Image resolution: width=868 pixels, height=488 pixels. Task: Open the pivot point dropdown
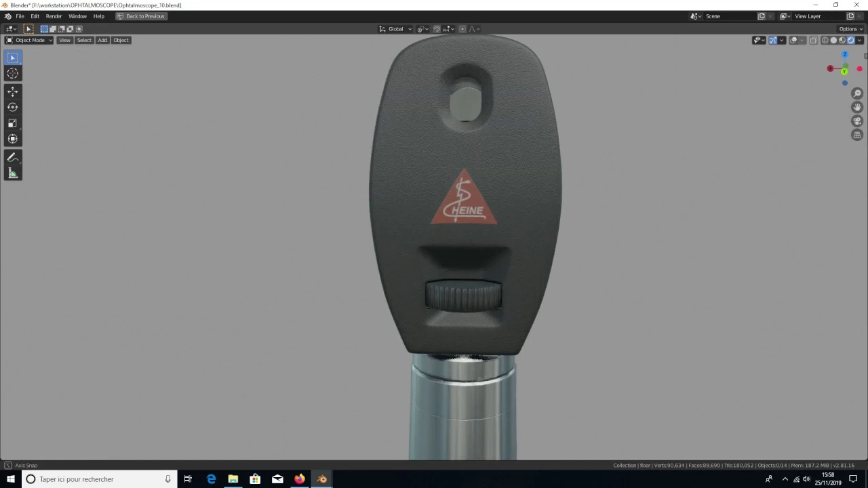pos(422,29)
